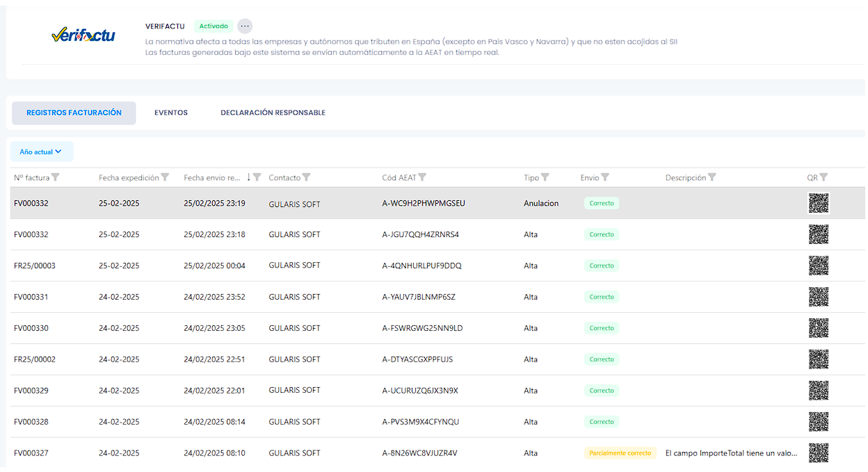Open the Eventos tab
The height and width of the screenshot is (472, 868).
point(171,113)
